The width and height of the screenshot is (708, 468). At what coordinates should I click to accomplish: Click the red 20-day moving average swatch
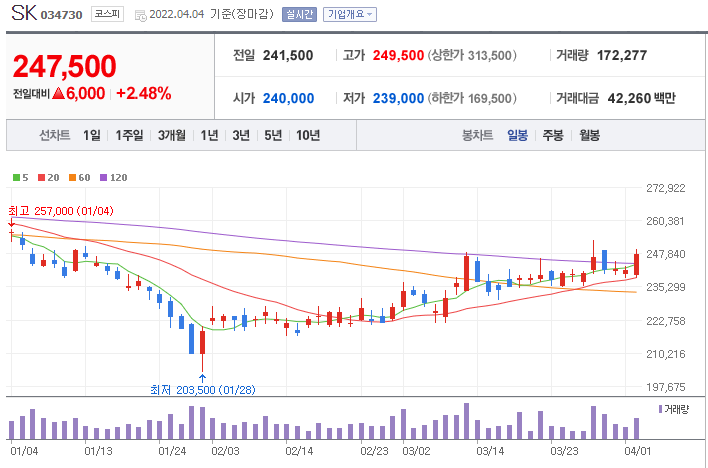(42, 178)
